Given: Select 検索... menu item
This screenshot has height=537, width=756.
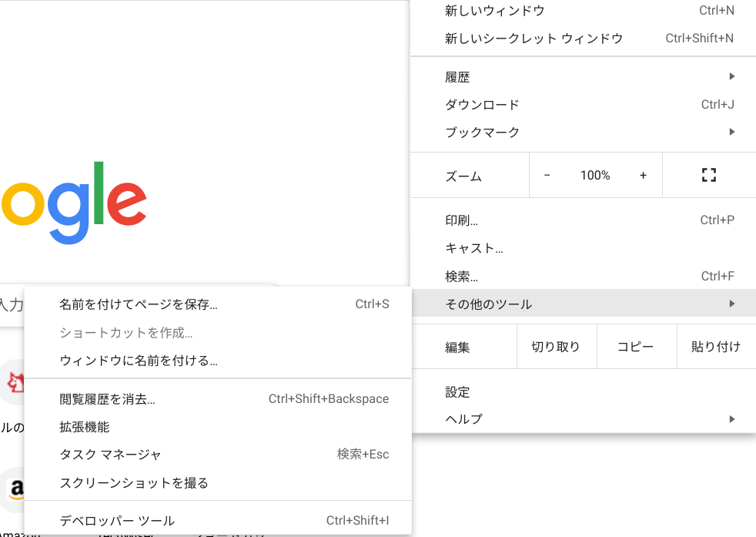Looking at the screenshot, I should (584, 276).
